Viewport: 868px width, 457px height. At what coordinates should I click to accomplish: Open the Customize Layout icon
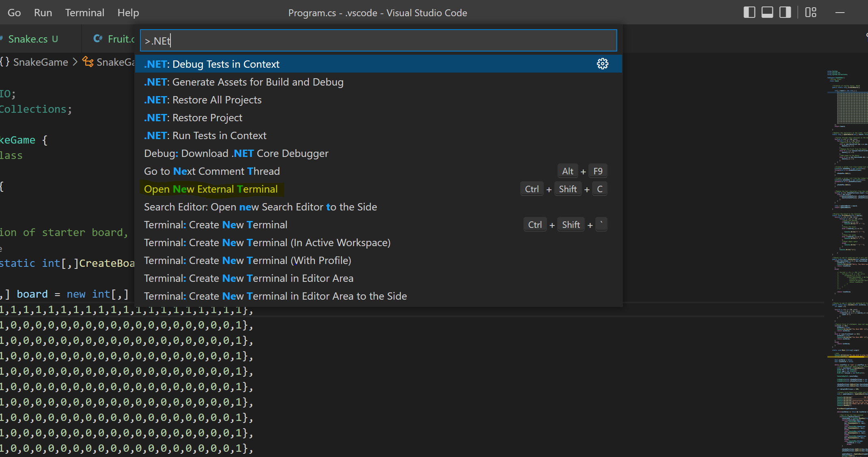pos(810,13)
